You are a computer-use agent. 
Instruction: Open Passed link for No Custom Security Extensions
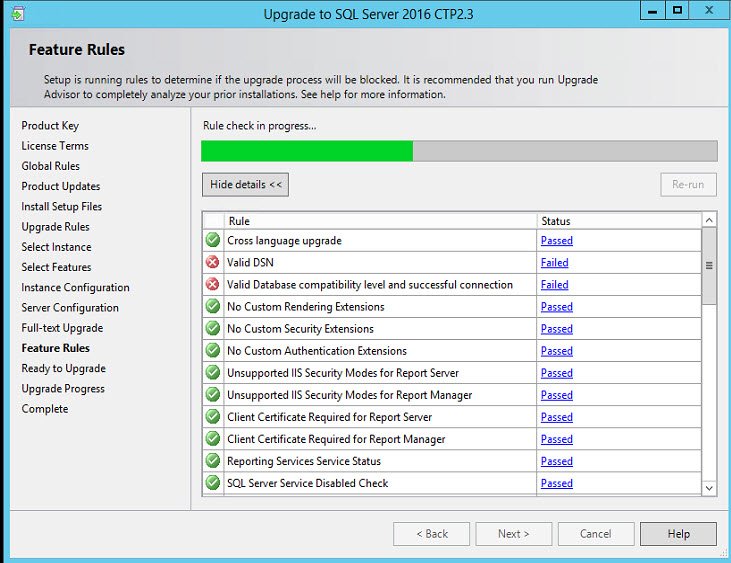click(x=557, y=329)
